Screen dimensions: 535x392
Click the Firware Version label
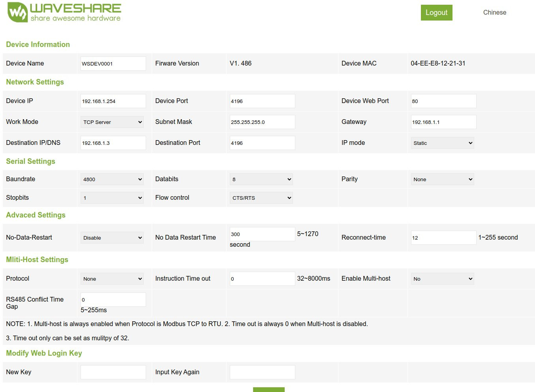click(x=177, y=64)
